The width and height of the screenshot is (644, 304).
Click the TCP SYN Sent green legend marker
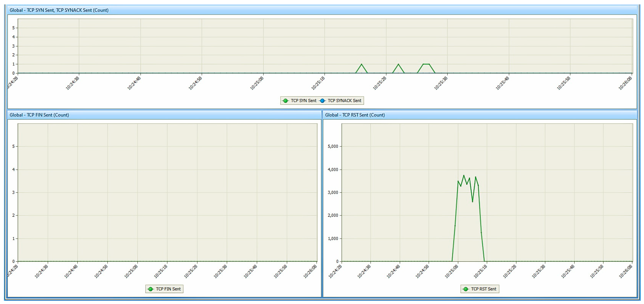tap(285, 101)
